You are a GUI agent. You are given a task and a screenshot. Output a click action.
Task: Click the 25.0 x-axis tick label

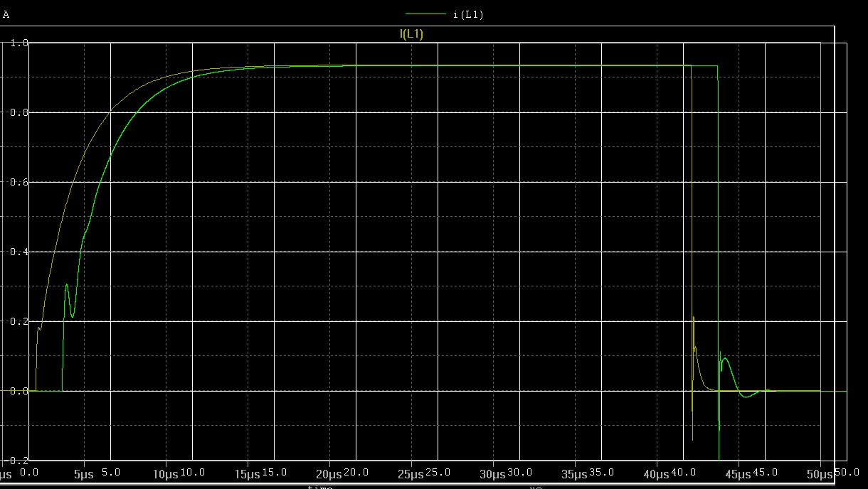438,472
